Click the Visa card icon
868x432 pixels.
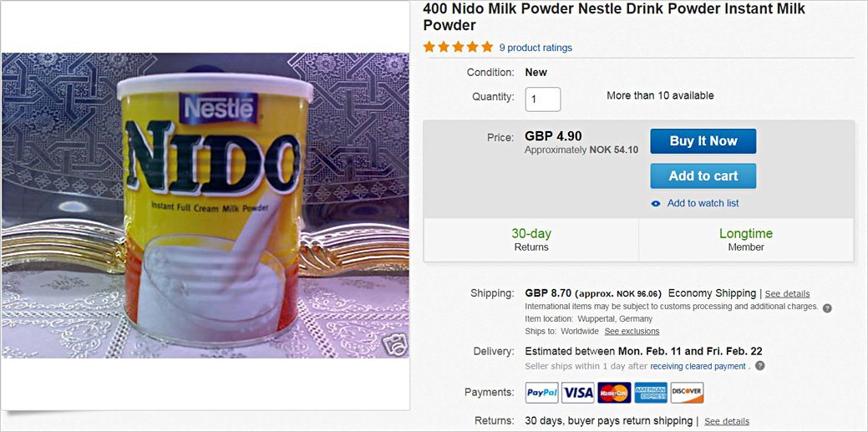(x=577, y=393)
